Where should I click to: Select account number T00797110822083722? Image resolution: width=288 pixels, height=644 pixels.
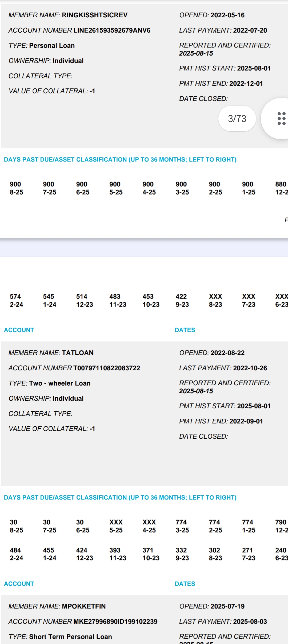[x=107, y=368]
